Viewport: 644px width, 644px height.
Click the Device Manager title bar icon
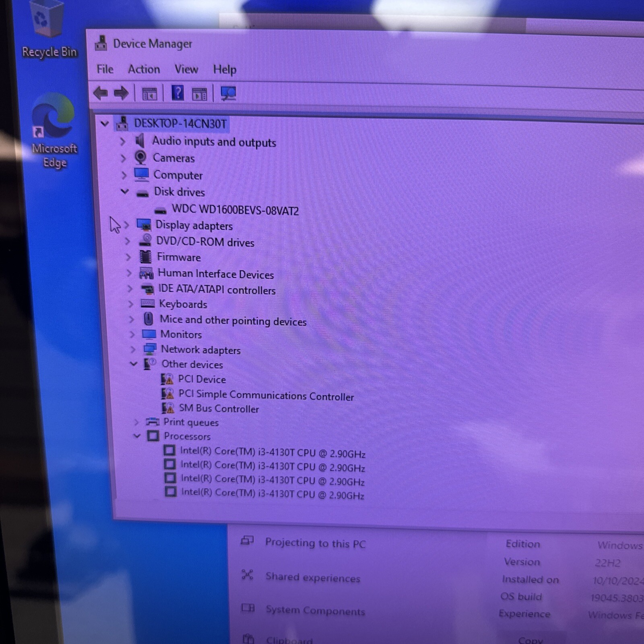(x=101, y=43)
